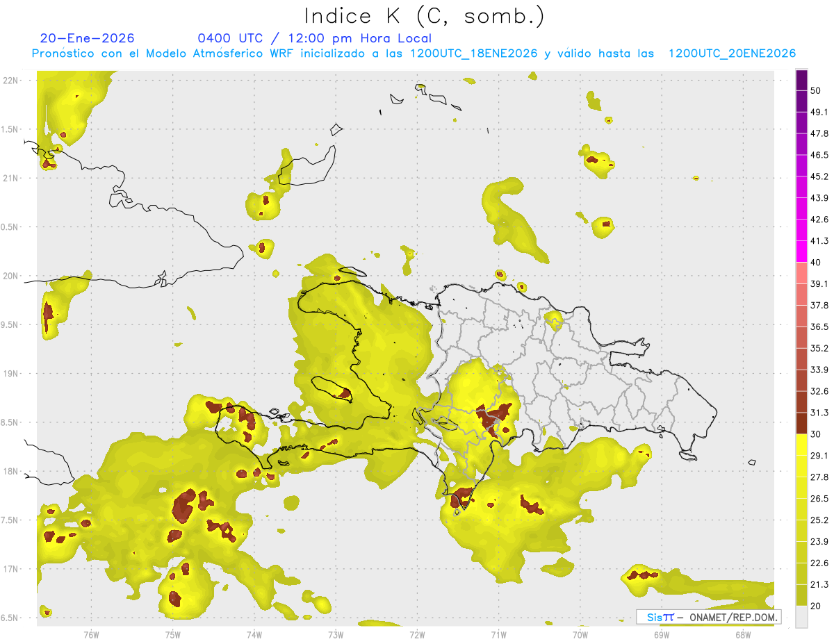Pick the magenta swatch between 40 and 41.3
Screen dimensions: 834x644
click(801, 251)
